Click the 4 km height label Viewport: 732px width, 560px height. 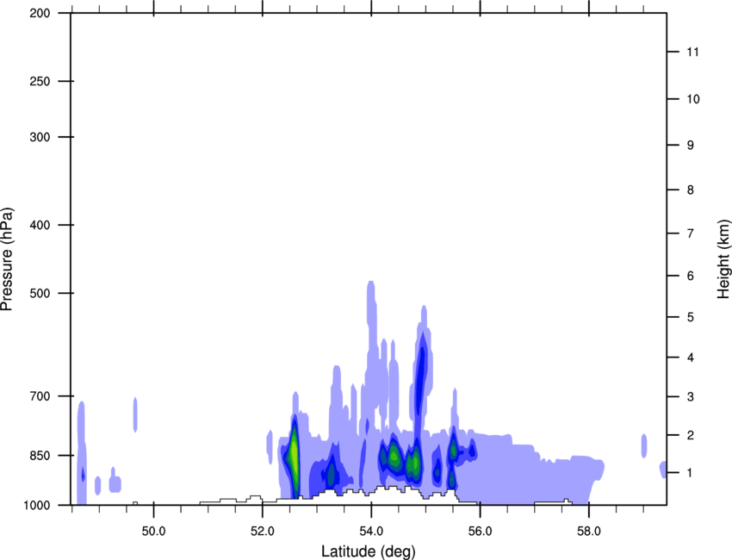pyautogui.click(x=690, y=358)
